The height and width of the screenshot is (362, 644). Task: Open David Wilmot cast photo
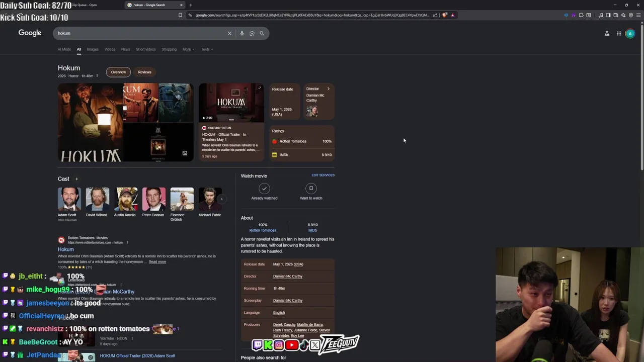(97, 199)
